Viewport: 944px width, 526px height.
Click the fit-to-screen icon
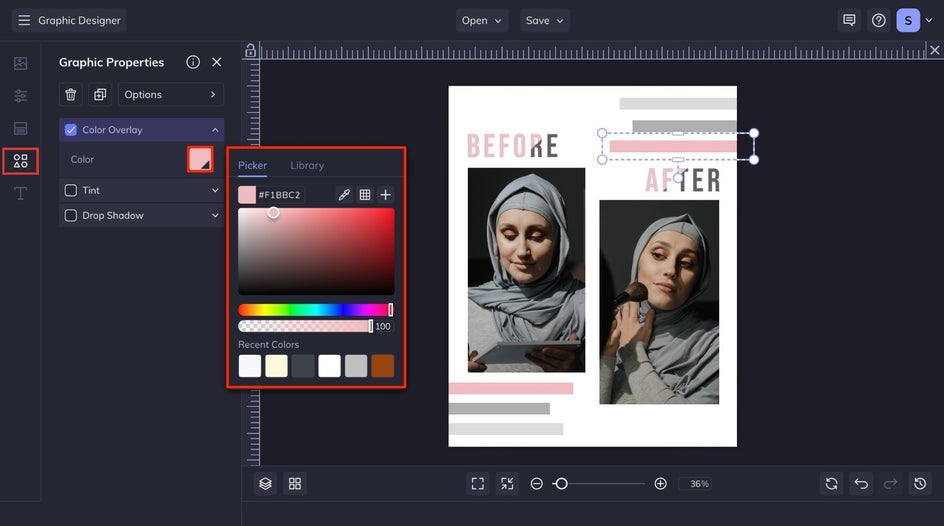[x=477, y=484]
